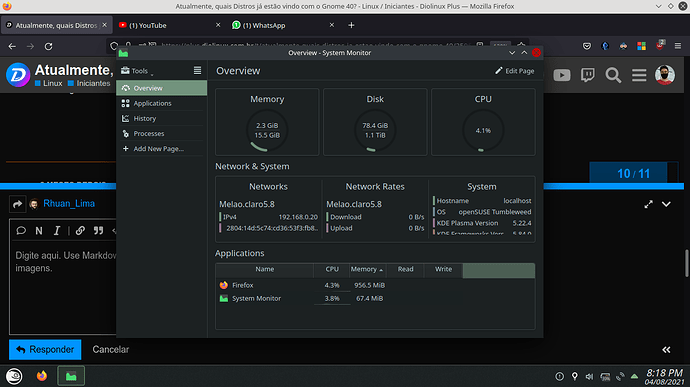The height and width of the screenshot is (387, 690).
Task: Open site search magnifier icon
Action: [x=613, y=75]
